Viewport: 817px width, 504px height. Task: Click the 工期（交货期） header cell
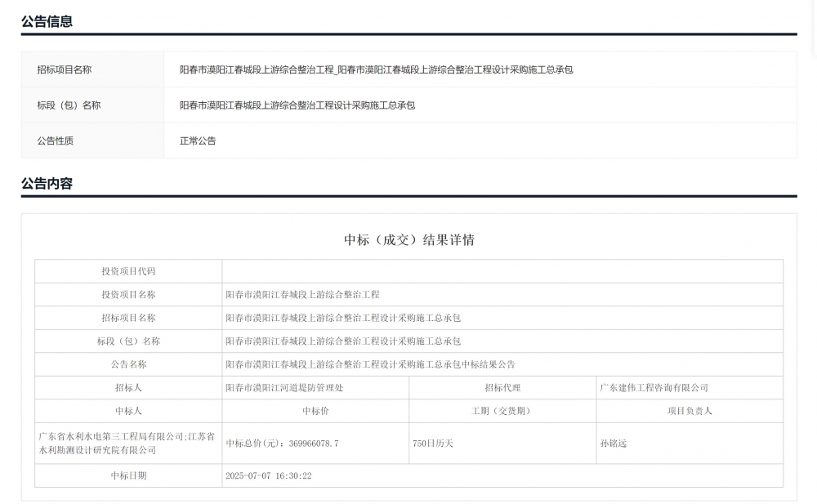[502, 411]
